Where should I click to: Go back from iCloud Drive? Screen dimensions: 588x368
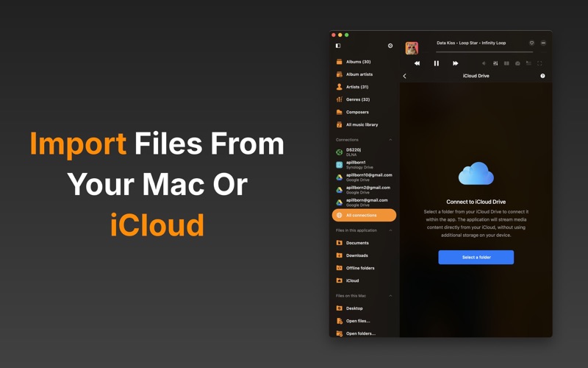pyautogui.click(x=405, y=76)
